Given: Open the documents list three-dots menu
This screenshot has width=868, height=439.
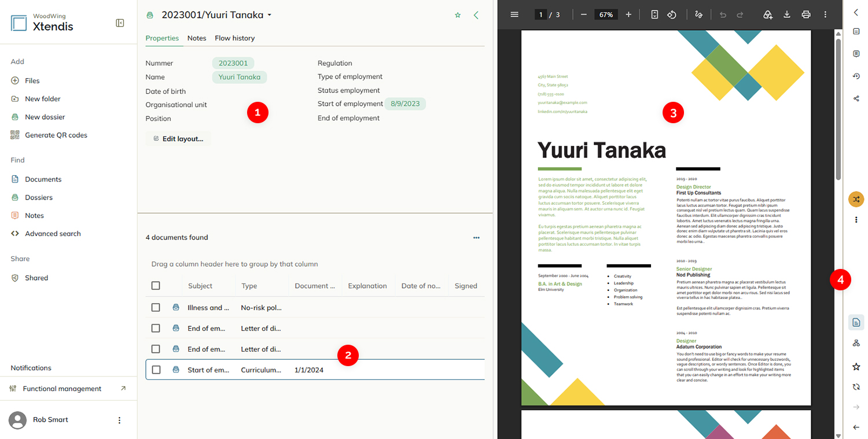Looking at the screenshot, I should click(476, 237).
